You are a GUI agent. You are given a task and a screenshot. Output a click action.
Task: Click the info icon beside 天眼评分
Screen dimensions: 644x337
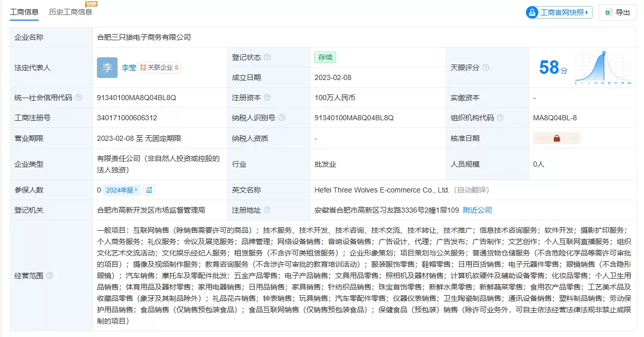pos(486,68)
